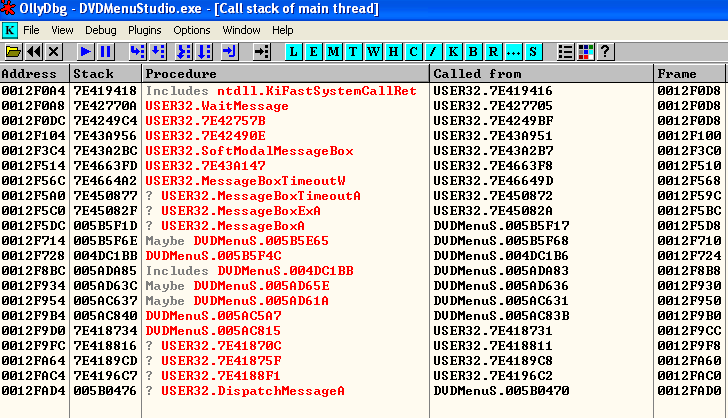Show Threads with T button
The image size is (728, 418).
pos(353,52)
